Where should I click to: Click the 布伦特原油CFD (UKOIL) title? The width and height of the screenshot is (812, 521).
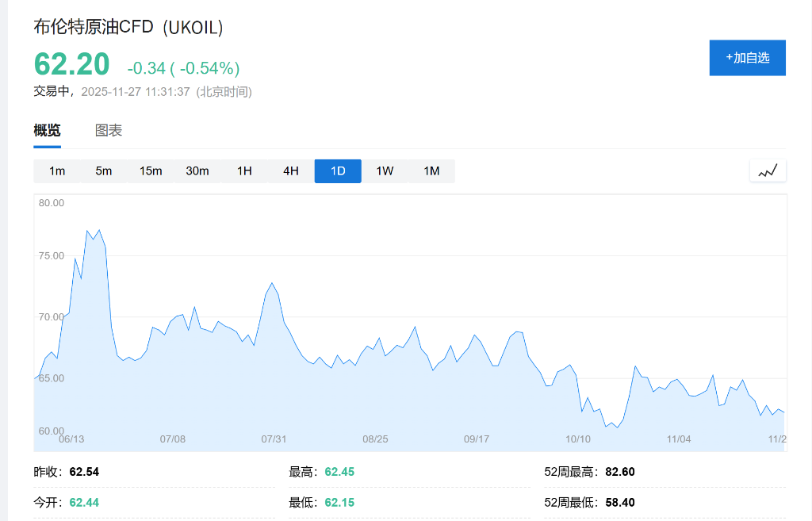pyautogui.click(x=128, y=27)
